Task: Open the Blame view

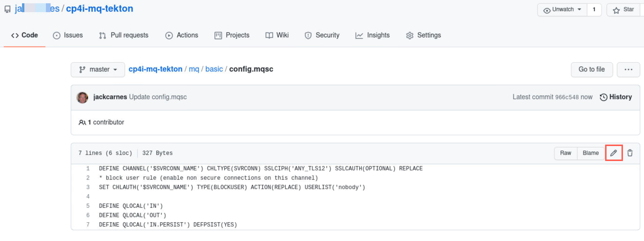Action: coord(591,153)
